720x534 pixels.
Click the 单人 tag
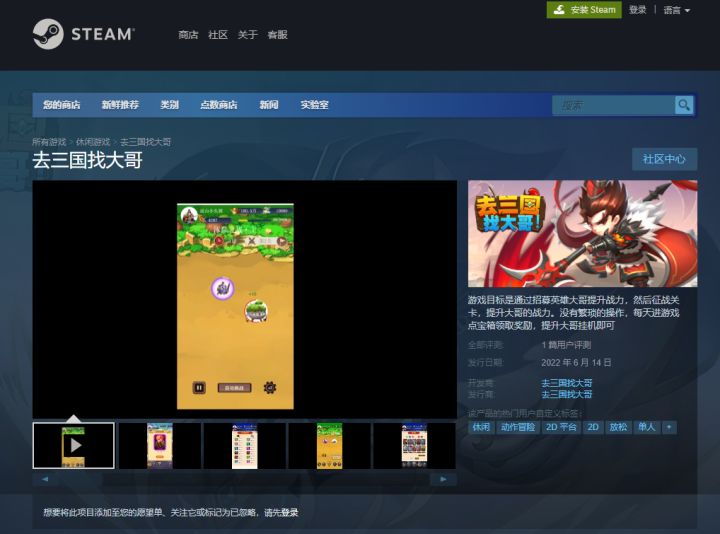point(647,427)
